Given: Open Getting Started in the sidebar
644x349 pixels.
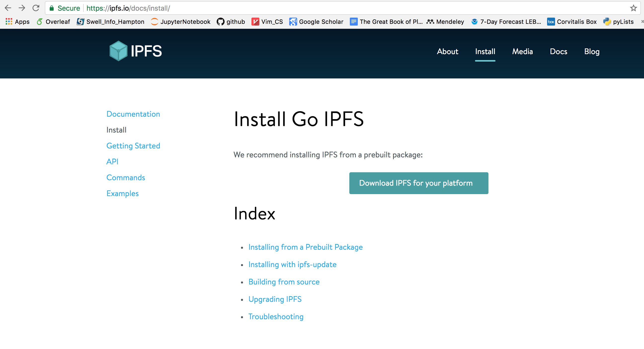Looking at the screenshot, I should pos(133,146).
